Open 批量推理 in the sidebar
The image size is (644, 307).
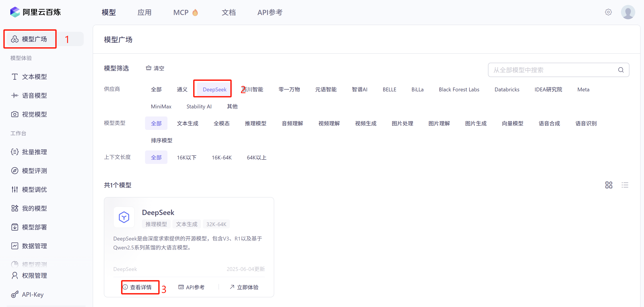tap(34, 152)
